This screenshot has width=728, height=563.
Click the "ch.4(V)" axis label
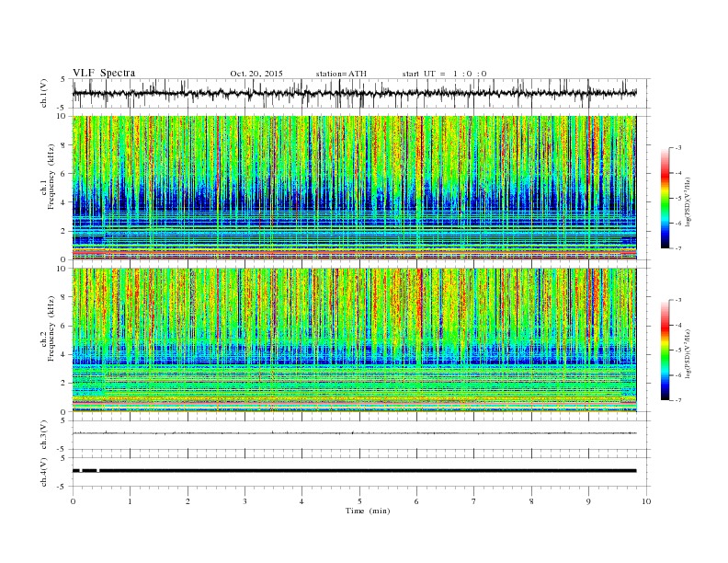[44, 472]
